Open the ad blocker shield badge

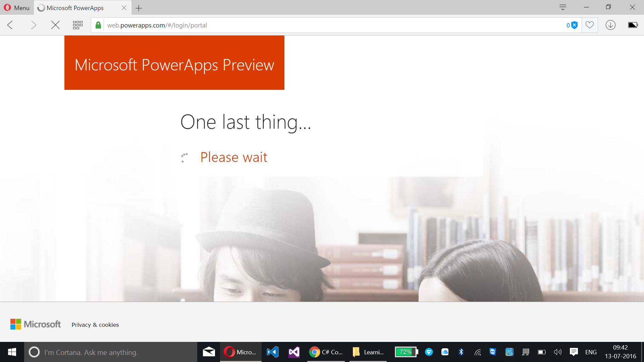(572, 25)
